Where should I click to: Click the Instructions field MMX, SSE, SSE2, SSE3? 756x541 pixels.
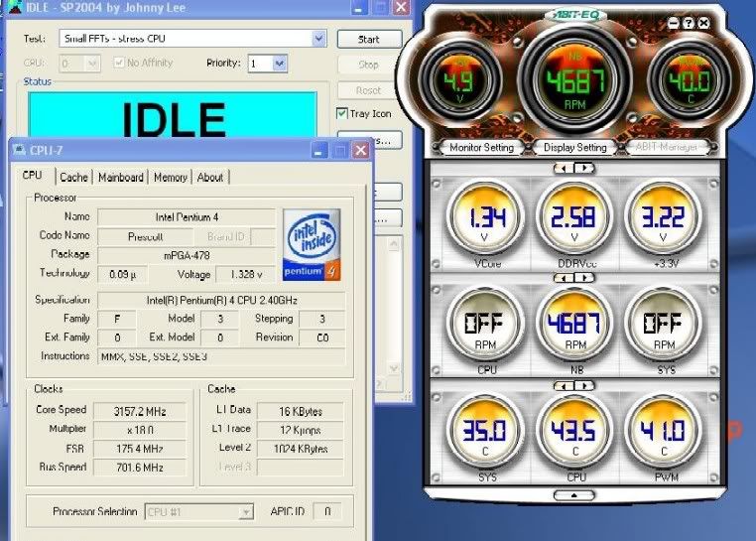[221, 356]
